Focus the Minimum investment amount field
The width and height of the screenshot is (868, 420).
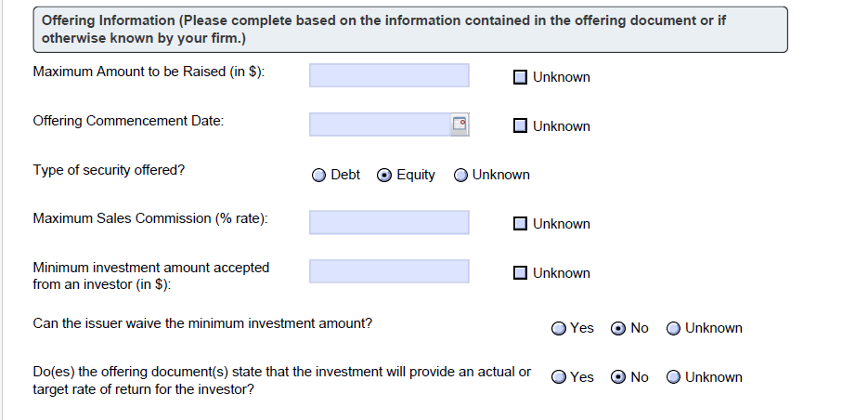tap(389, 271)
